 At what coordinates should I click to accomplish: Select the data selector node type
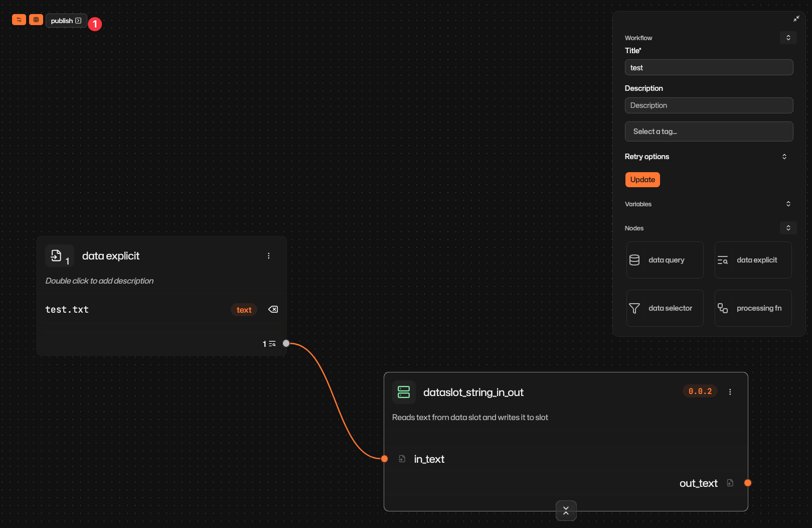665,308
